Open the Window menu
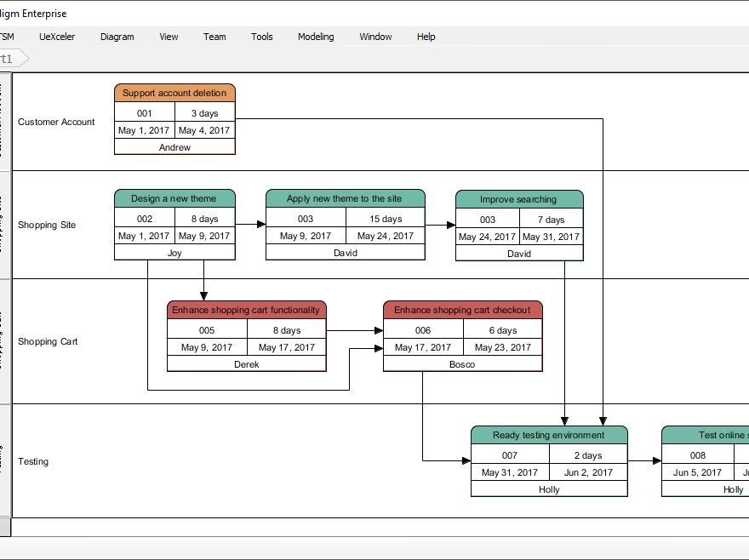This screenshot has height=560, width=749. [x=374, y=37]
